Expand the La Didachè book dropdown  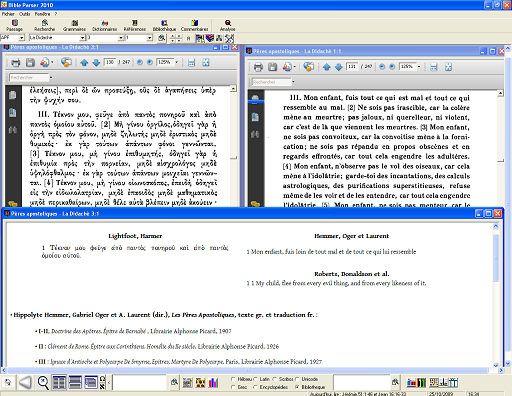[82, 38]
